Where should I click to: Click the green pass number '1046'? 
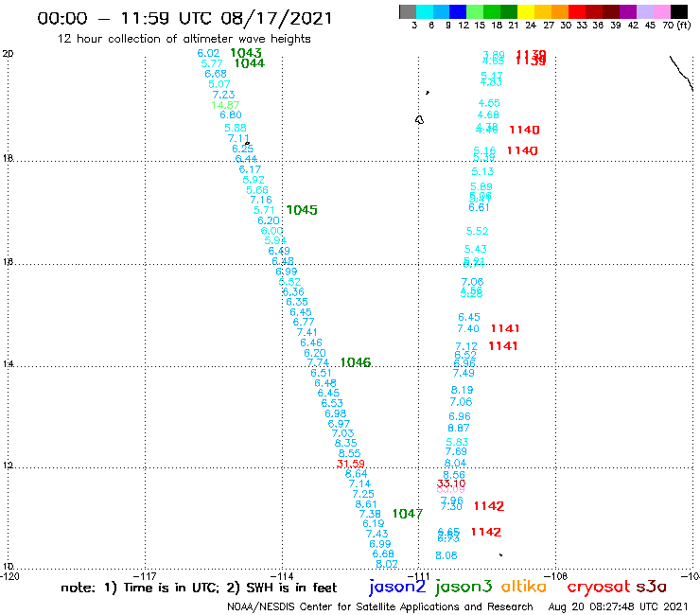coord(356,362)
